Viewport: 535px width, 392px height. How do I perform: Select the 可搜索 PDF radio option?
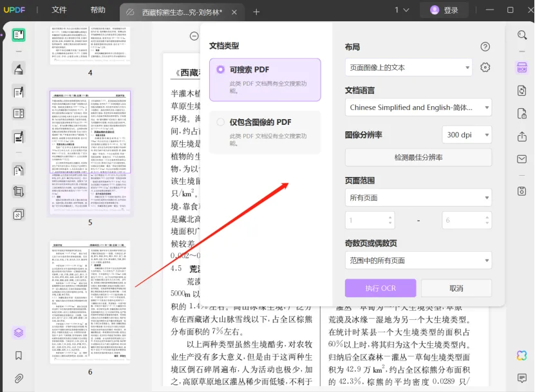pyautogui.click(x=221, y=70)
